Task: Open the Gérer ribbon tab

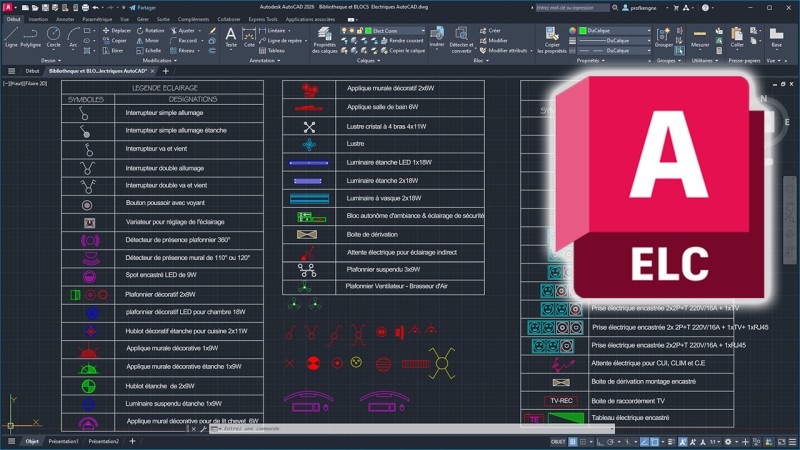Action: click(143, 19)
